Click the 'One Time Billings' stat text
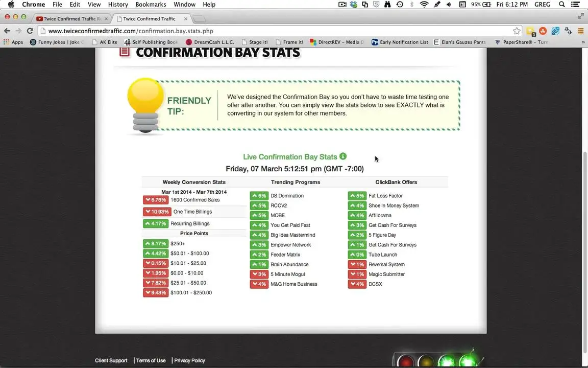Viewport: 588px width, 368px height. click(x=192, y=212)
